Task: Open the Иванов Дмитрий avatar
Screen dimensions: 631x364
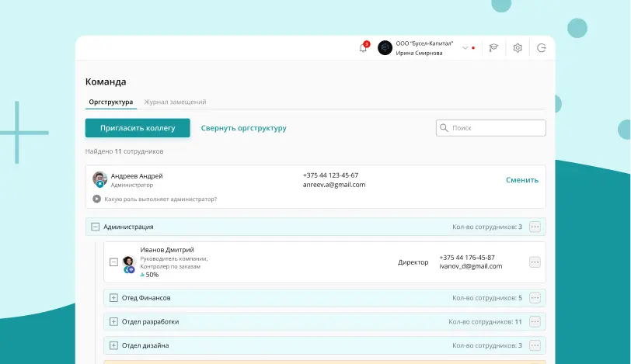Action: point(129,264)
